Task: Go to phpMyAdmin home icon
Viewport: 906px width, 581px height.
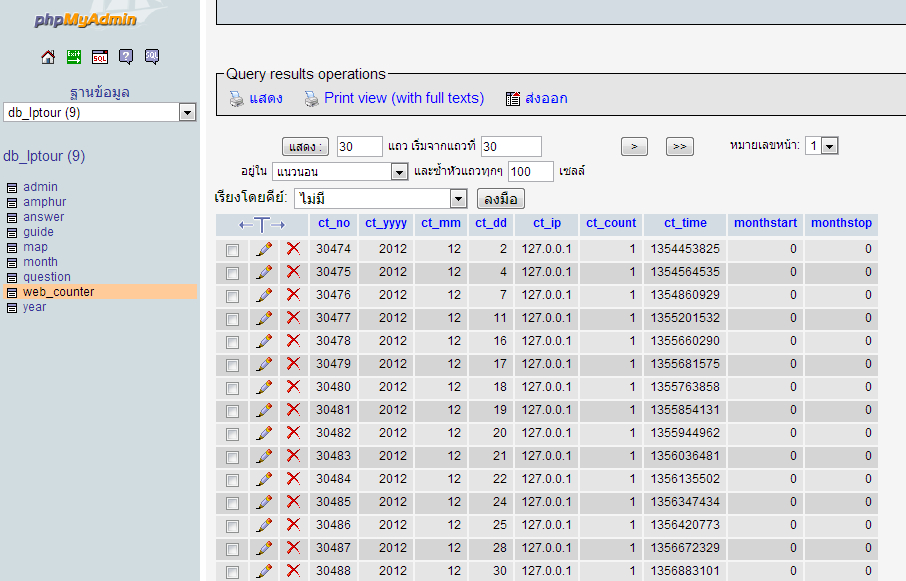Action: pos(48,57)
